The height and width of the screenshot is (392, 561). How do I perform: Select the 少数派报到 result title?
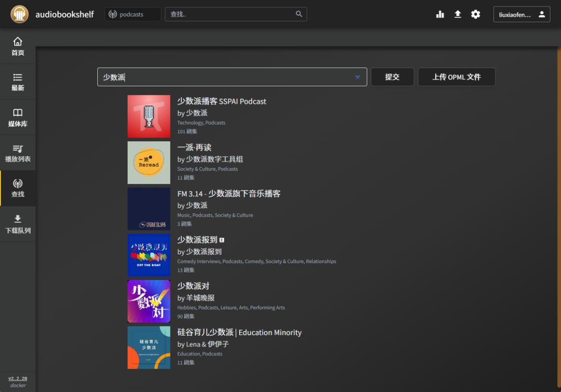pos(197,240)
